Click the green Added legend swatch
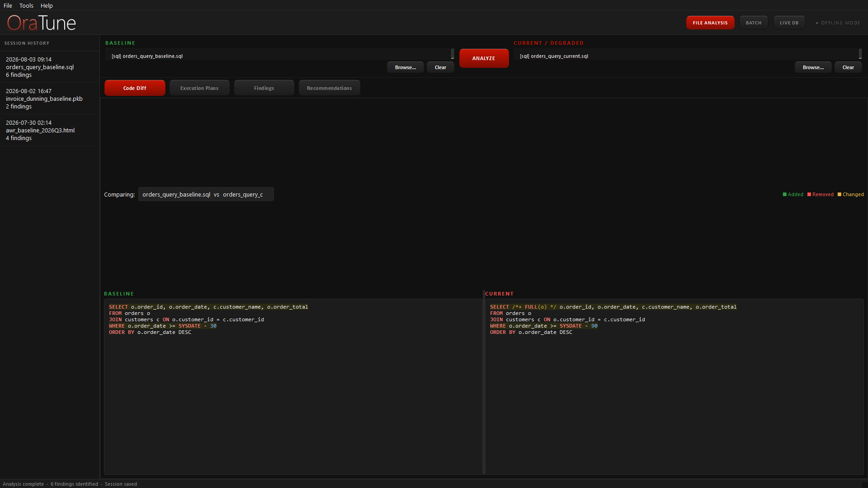This screenshot has width=868, height=488. [785, 194]
